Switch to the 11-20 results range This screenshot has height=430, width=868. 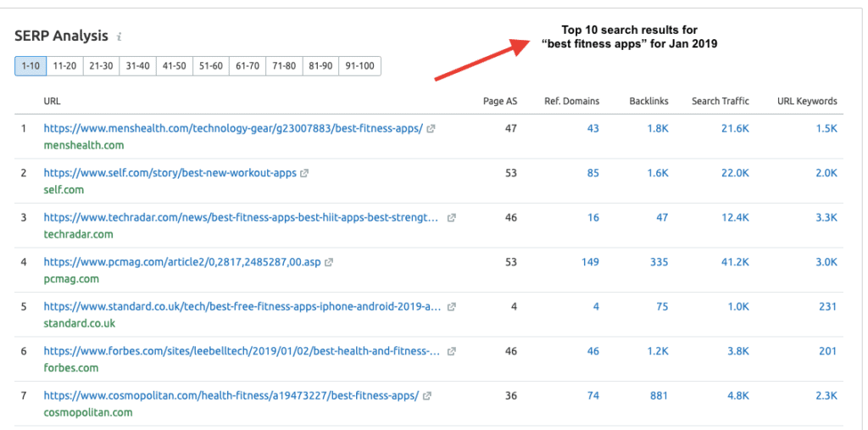(65, 66)
